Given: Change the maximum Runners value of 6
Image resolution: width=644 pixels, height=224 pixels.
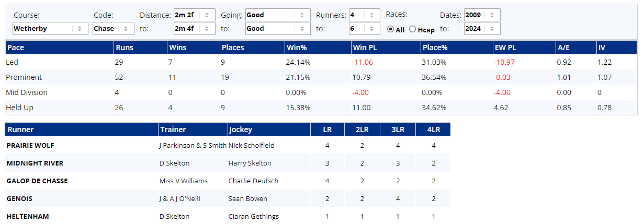Looking at the screenshot, I should [365, 29].
